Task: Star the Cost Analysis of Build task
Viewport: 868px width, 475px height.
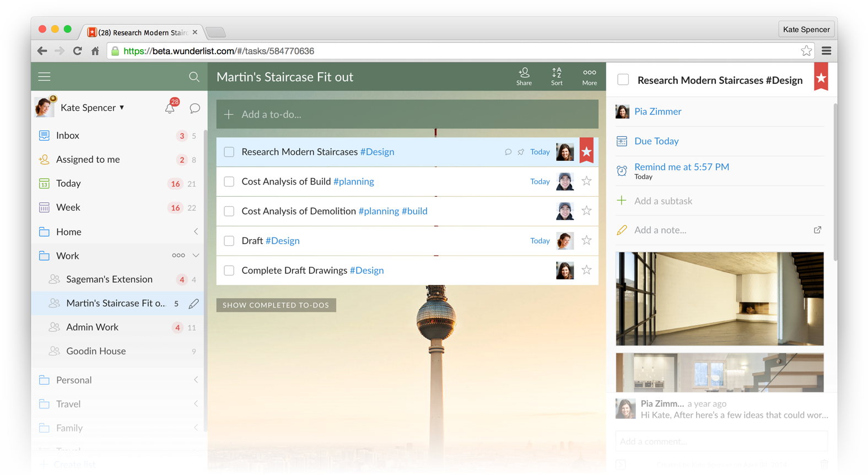Action: coord(586,181)
